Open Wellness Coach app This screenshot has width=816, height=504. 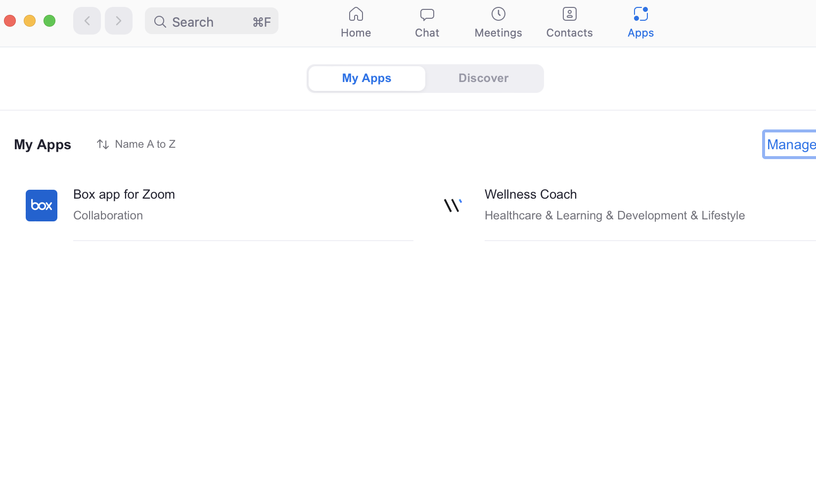pos(531,194)
